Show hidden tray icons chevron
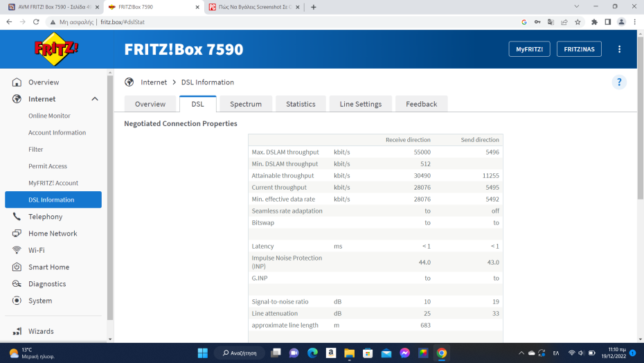Screen dimensions: 644x363 [x=521, y=353]
